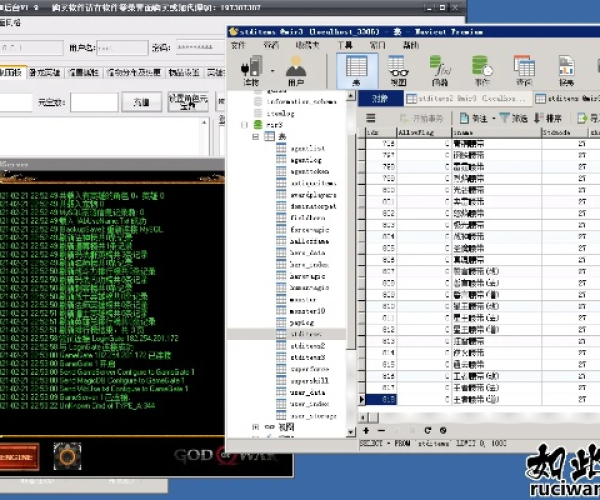This screenshot has height=500, width=600.
Task: Click the information_schema database icon
Action: pos(258,101)
